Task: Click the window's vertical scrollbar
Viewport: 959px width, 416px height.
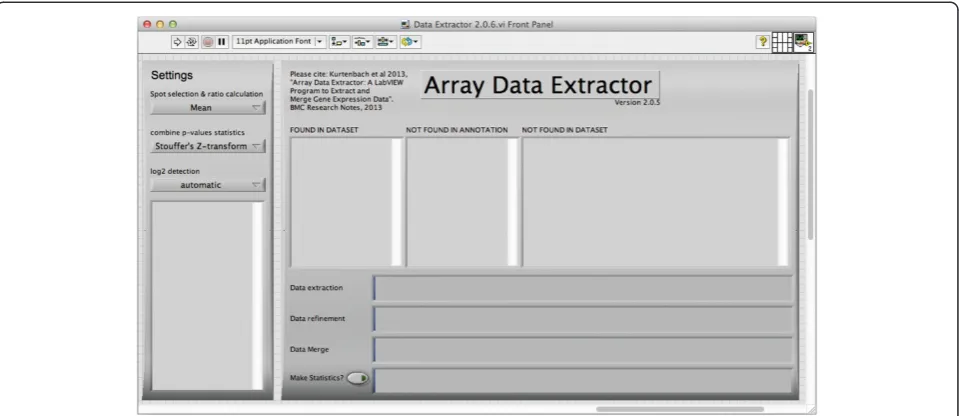Action: pyautogui.click(x=811, y=164)
